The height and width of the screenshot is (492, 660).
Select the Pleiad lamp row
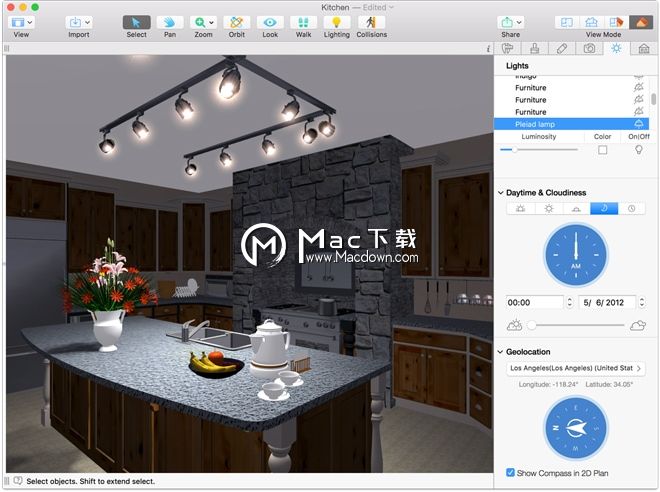[x=571, y=124]
